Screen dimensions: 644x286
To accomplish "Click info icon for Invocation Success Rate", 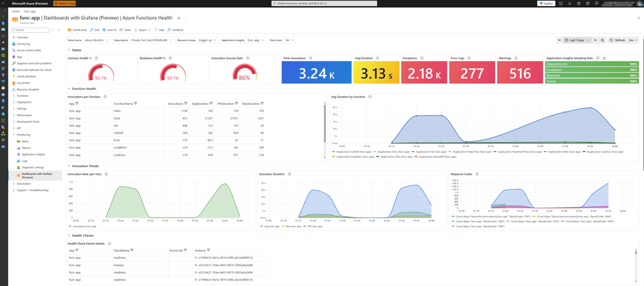I will click(246, 59).
